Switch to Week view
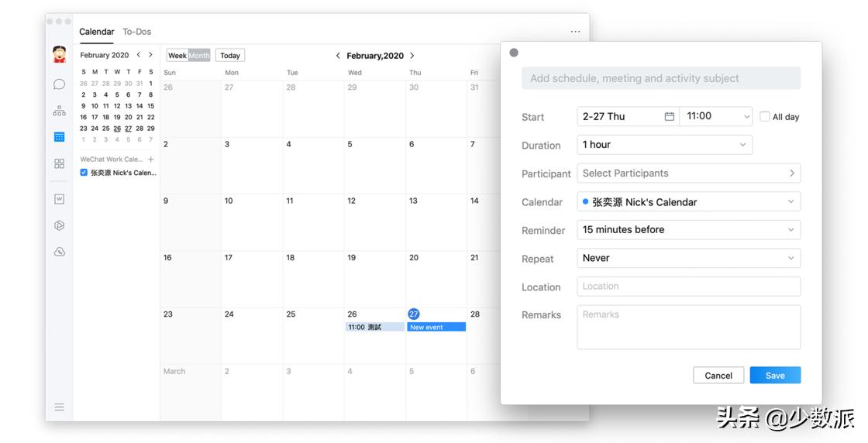The width and height of the screenshot is (868, 443). [177, 55]
